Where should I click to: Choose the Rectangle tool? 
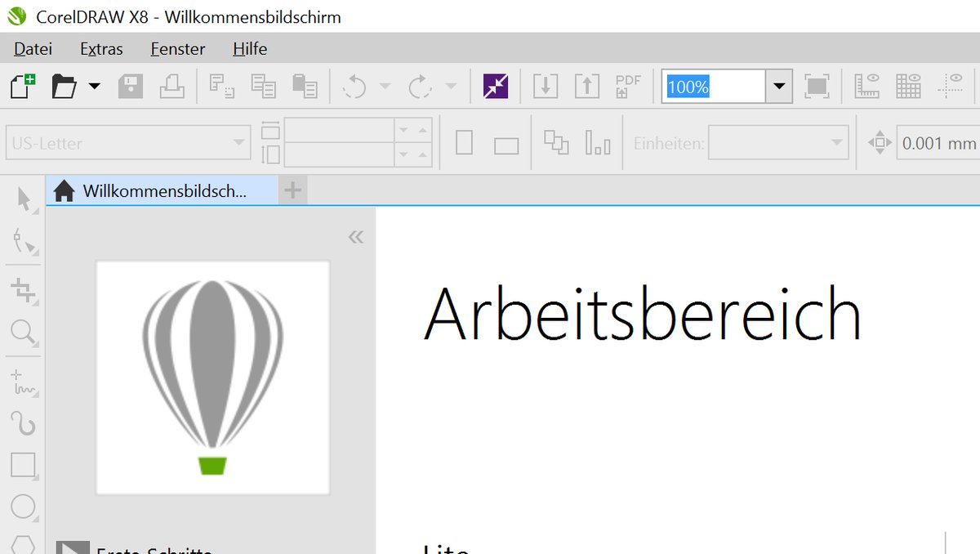[23, 464]
